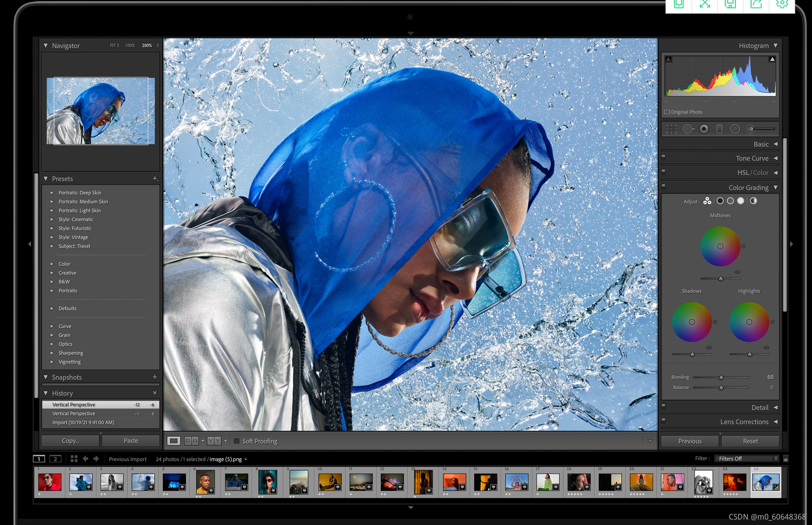
Task: Switch Adjust to Highlights-only view
Action: pyautogui.click(x=741, y=201)
